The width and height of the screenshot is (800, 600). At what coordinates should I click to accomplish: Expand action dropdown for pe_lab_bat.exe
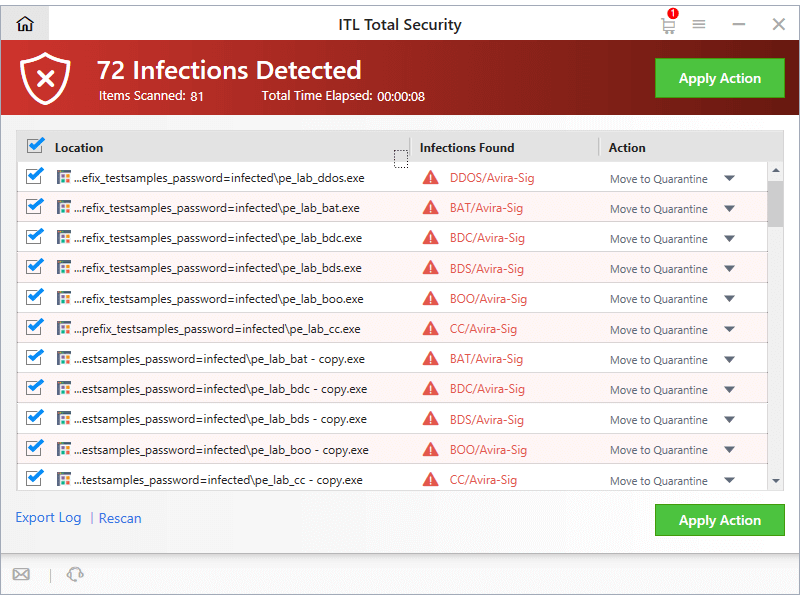pos(730,208)
